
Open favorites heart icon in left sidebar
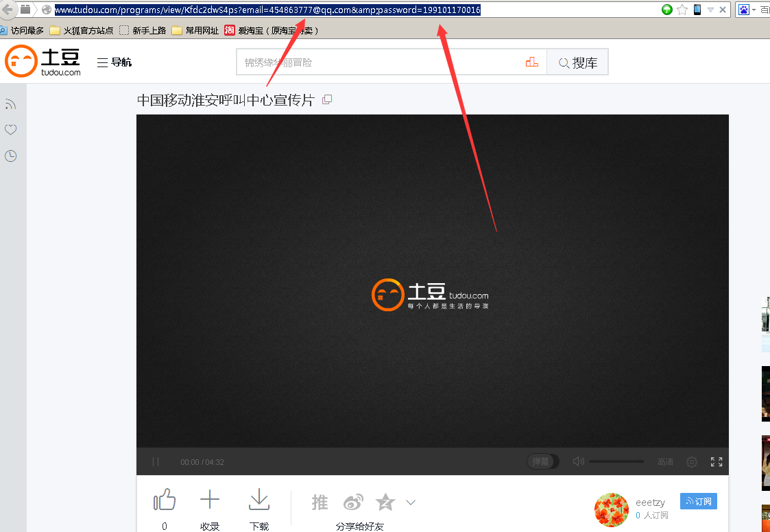10,130
